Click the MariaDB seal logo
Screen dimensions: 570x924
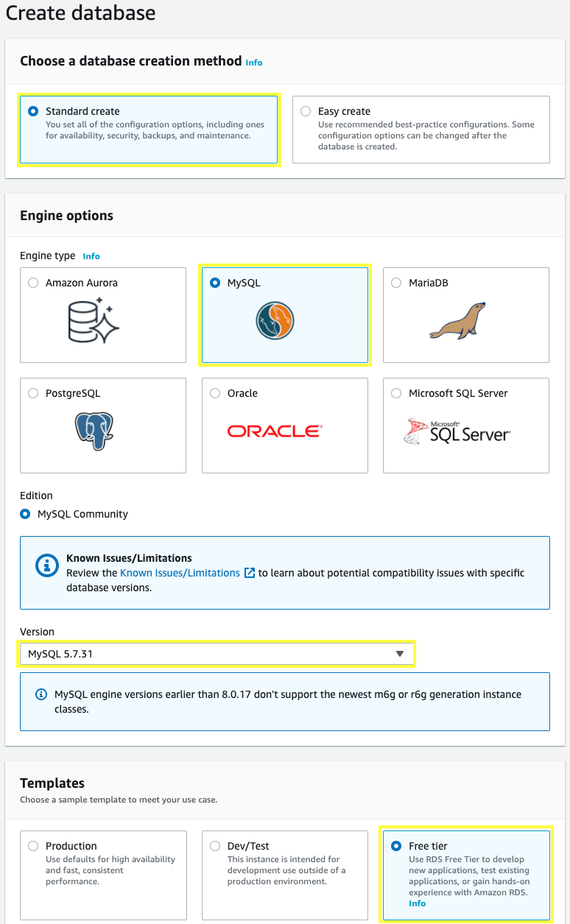click(457, 320)
